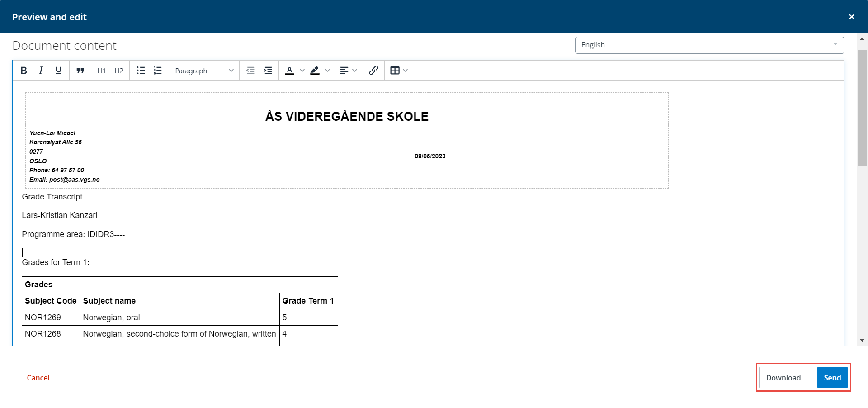Viewport: 868px width, 408px height.
Task: Insert a numbered list
Action: tap(158, 71)
